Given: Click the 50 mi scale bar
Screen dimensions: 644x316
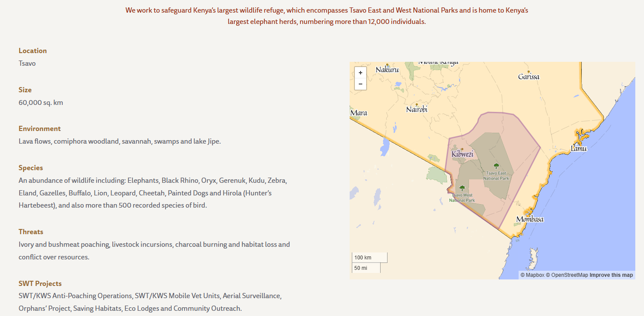Looking at the screenshot, I should 366,268.
